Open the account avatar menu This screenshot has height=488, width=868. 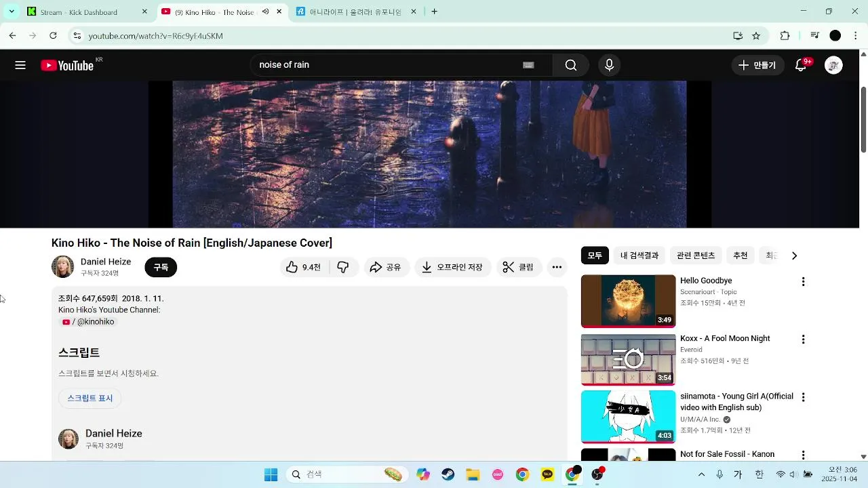833,65
